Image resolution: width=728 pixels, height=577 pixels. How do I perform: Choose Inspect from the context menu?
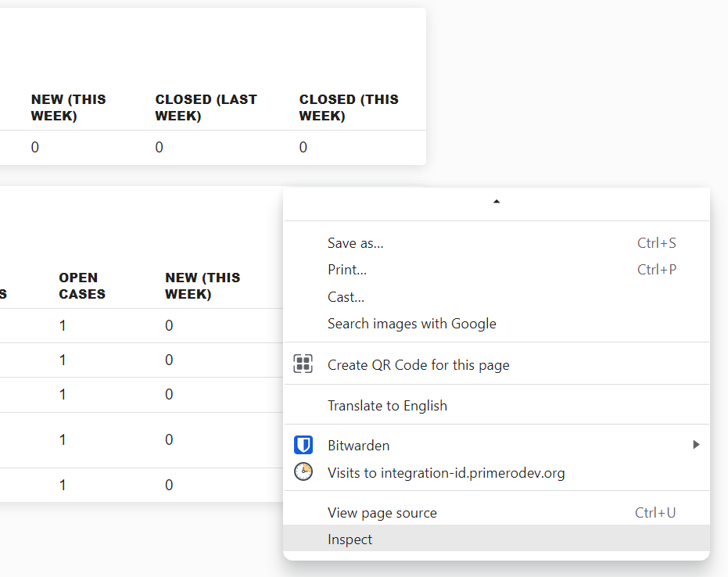click(497, 539)
